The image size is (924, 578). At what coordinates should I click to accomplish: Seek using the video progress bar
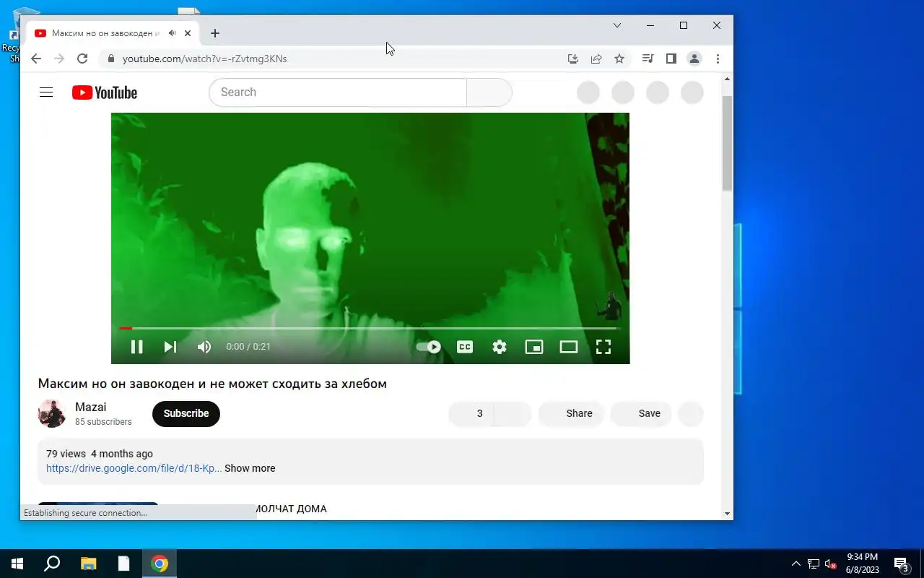pos(370,329)
